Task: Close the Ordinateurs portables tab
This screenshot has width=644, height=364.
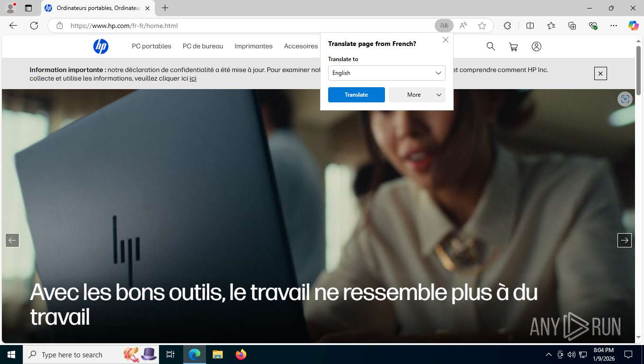Action: [148, 8]
